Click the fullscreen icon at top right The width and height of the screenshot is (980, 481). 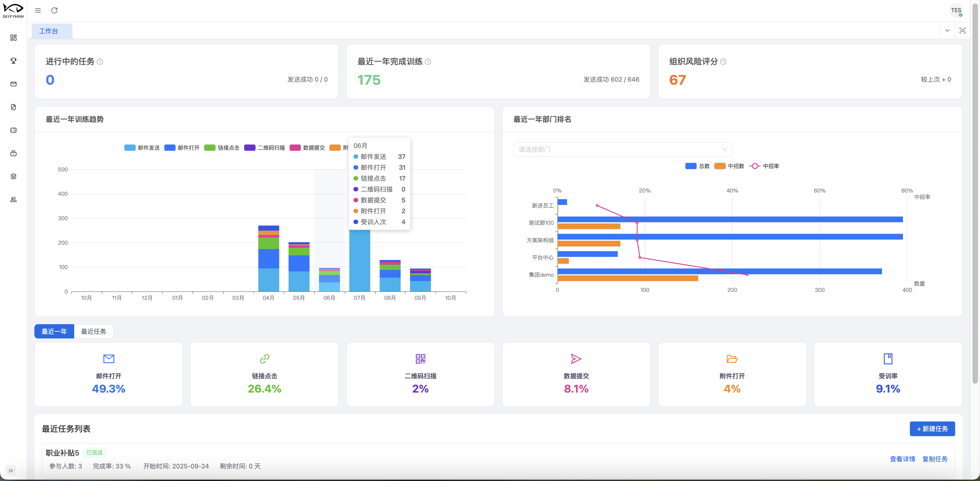[962, 30]
